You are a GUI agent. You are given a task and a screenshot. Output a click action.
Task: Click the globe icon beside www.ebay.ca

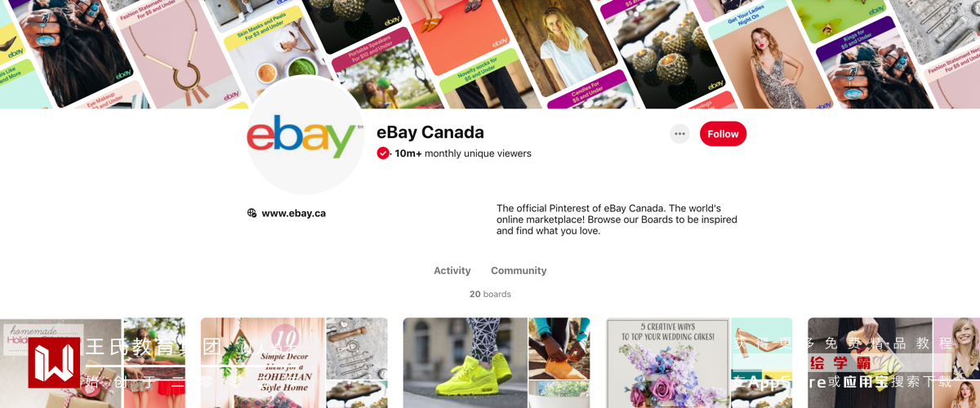pyautogui.click(x=252, y=213)
